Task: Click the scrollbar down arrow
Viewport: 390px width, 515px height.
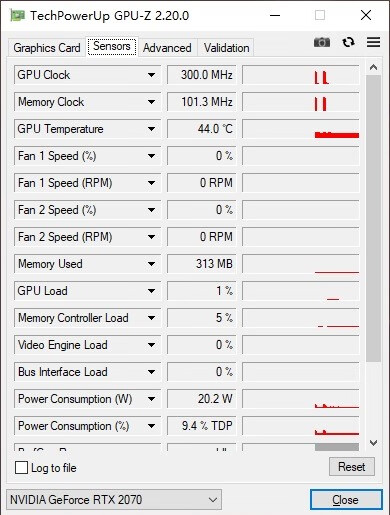Action: point(373,443)
